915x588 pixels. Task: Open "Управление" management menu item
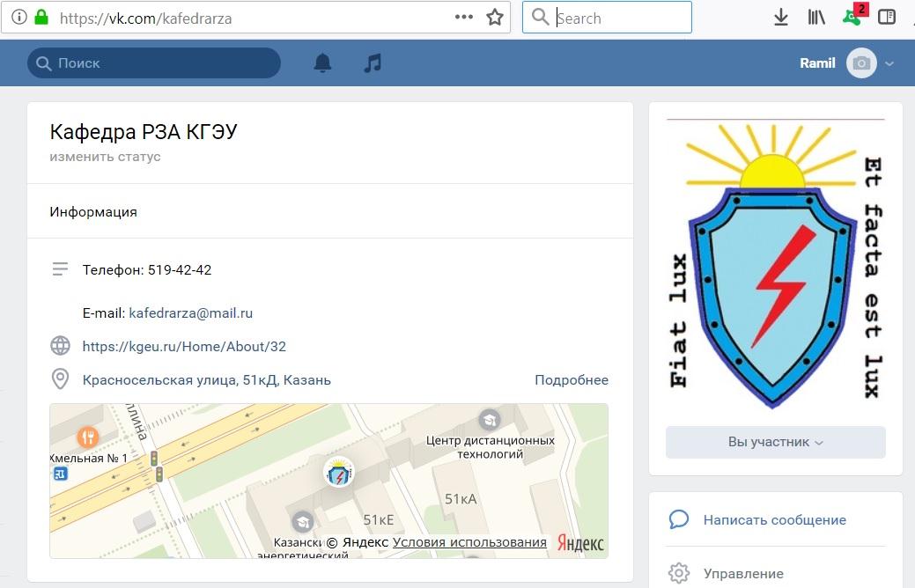click(742, 574)
